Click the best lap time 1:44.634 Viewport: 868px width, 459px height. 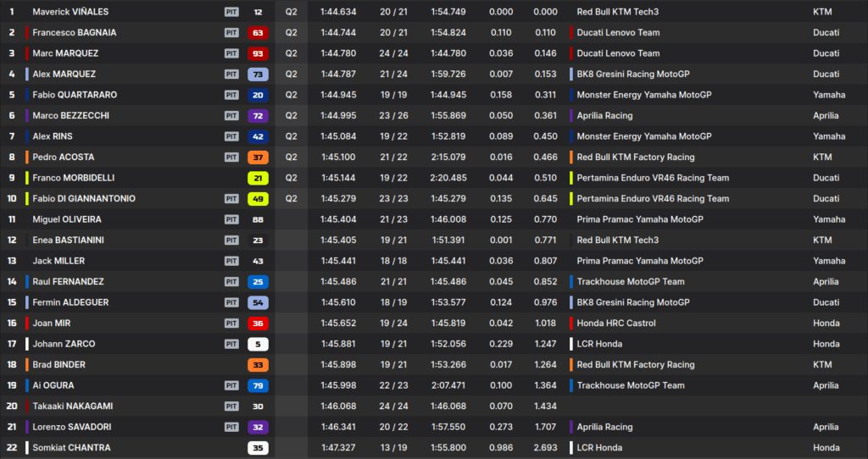tap(338, 12)
